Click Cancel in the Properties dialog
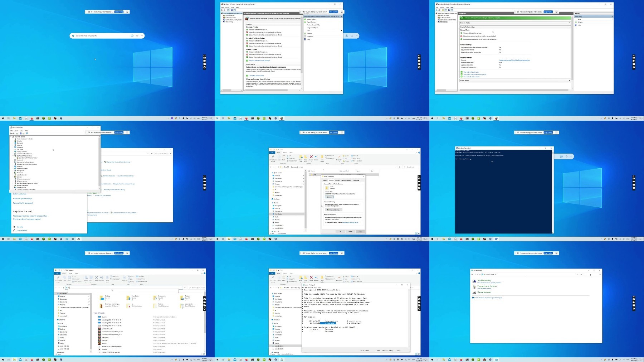The width and height of the screenshot is (644, 362). tap(350, 231)
